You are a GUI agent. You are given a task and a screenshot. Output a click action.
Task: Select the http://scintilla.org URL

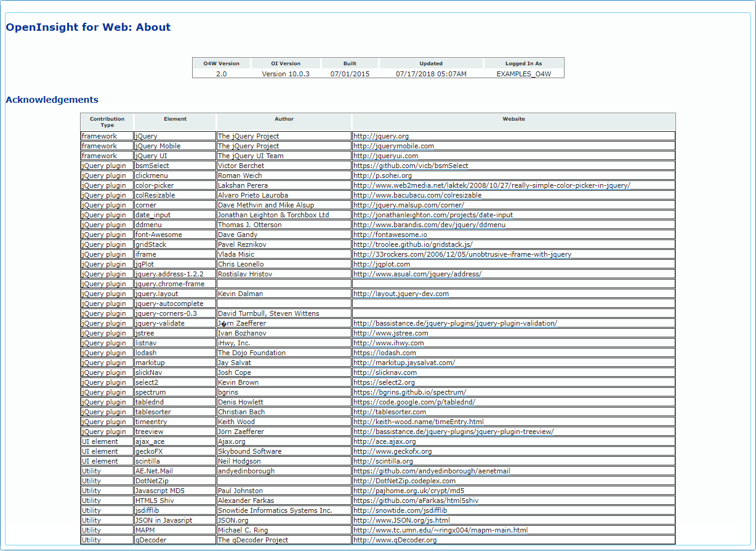[x=383, y=461]
